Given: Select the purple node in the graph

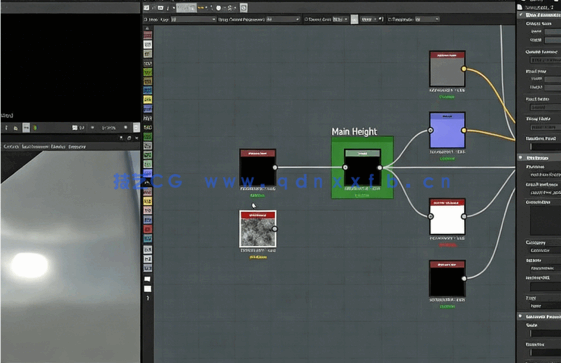Looking at the screenshot, I should (447, 130).
